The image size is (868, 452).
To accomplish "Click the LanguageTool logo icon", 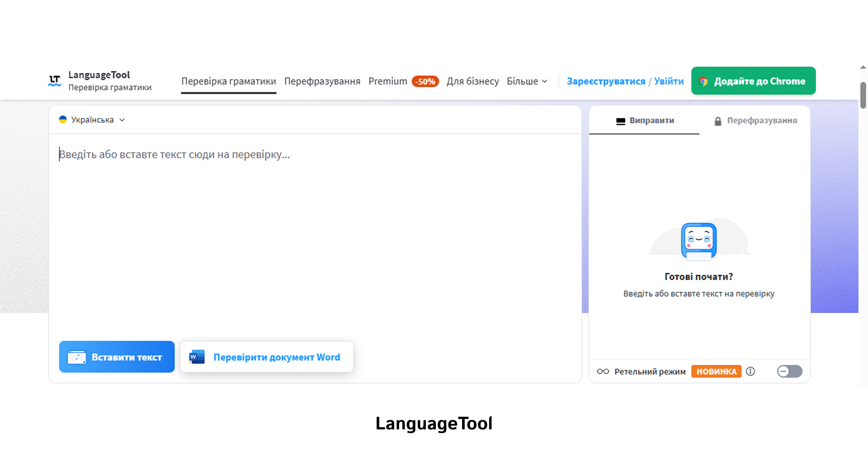I will (x=54, y=80).
